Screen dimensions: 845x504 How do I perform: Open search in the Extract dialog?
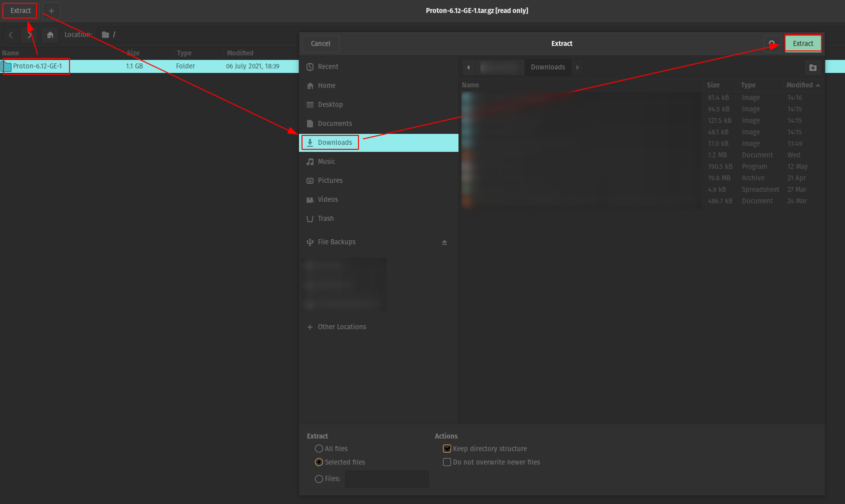(x=772, y=43)
